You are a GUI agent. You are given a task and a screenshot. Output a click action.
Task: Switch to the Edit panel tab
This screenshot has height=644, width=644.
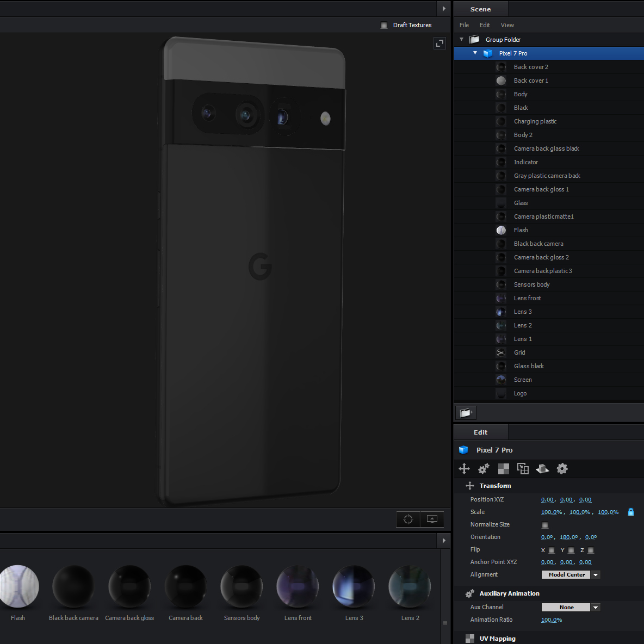[x=480, y=432]
